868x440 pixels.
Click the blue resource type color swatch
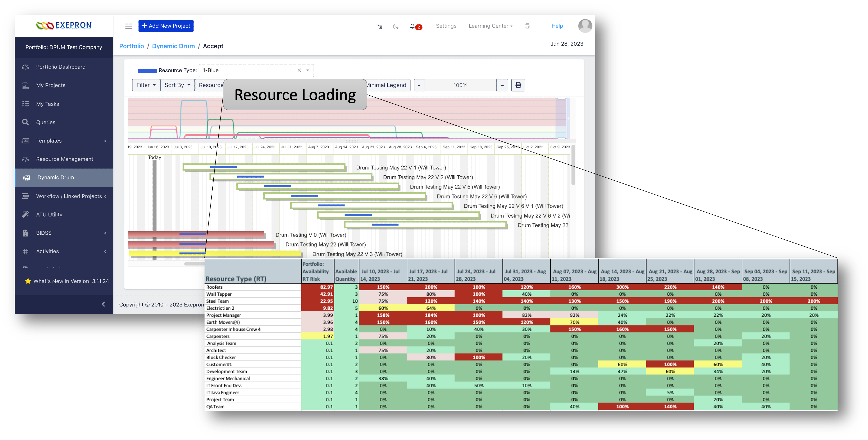[147, 70]
